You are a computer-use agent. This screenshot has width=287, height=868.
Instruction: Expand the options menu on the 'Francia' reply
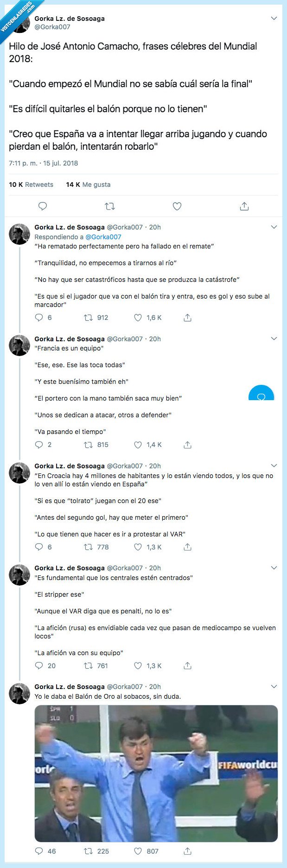pyautogui.click(x=274, y=338)
